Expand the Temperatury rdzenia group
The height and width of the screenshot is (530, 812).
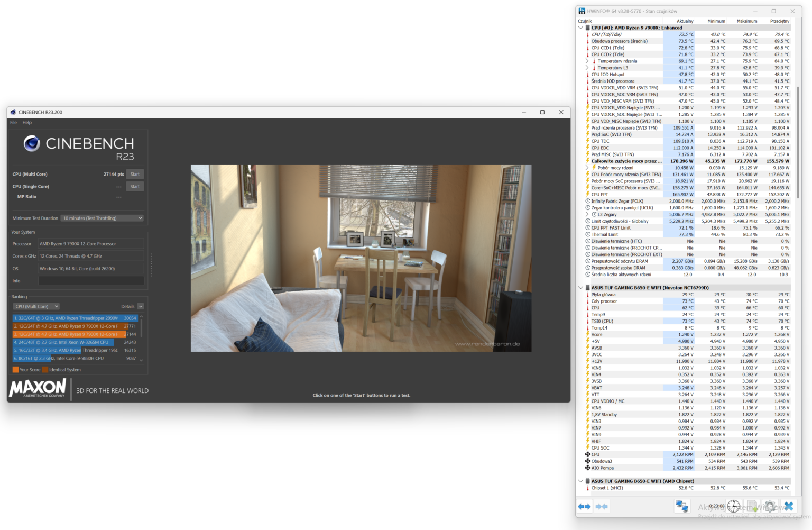587,61
